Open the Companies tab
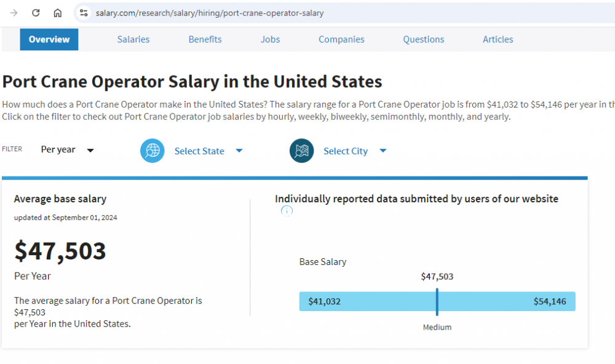This screenshot has width=615, height=364. click(x=341, y=39)
